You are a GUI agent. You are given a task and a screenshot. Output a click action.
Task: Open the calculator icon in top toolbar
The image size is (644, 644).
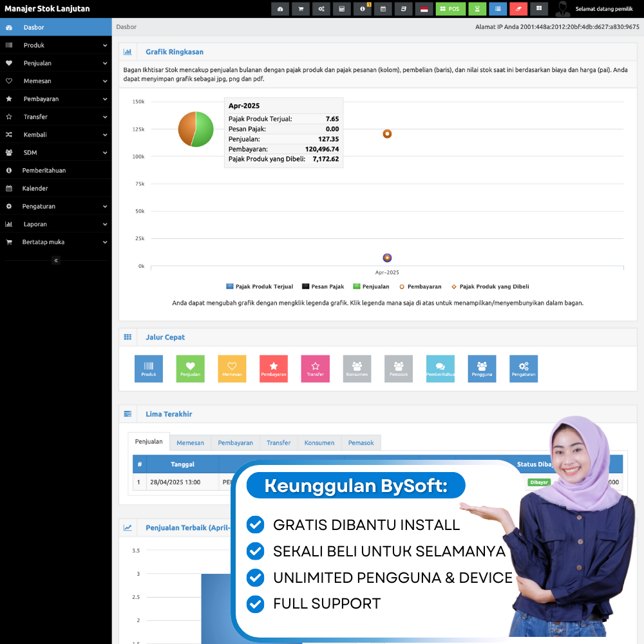coord(341,9)
